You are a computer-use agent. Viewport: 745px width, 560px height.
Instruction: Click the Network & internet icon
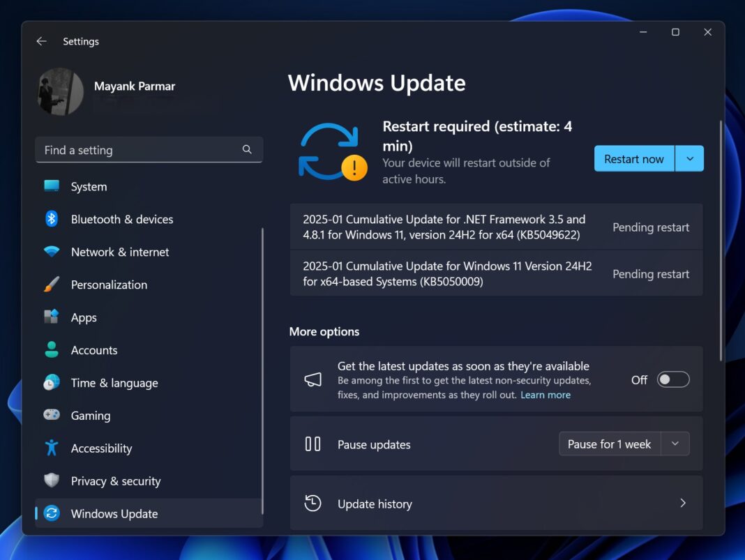[x=52, y=252]
